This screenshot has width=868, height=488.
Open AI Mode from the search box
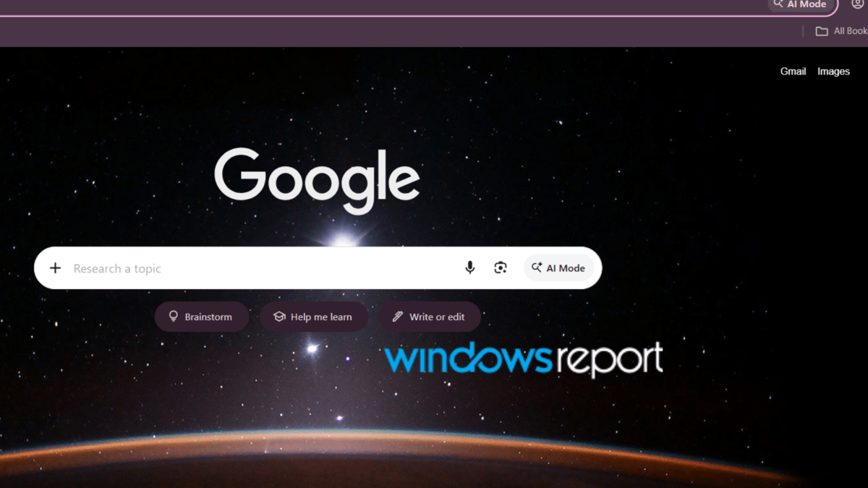(559, 268)
